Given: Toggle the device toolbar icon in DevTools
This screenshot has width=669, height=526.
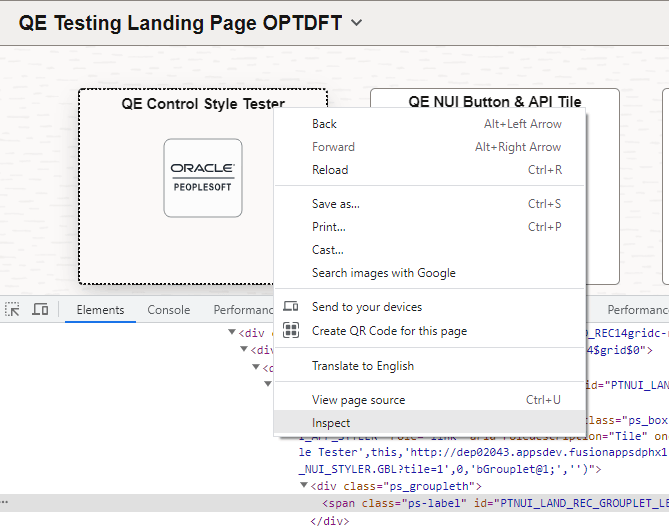Looking at the screenshot, I should point(40,309).
